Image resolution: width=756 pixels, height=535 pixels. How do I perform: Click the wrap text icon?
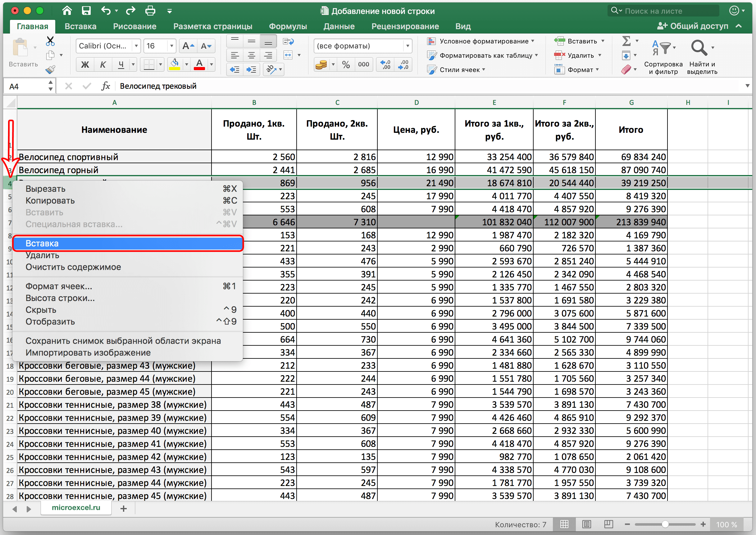[288, 42]
